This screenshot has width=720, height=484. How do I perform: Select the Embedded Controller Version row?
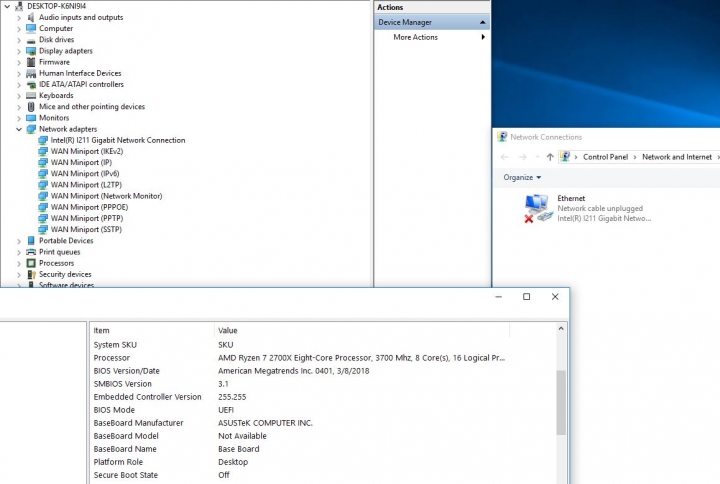coord(299,397)
